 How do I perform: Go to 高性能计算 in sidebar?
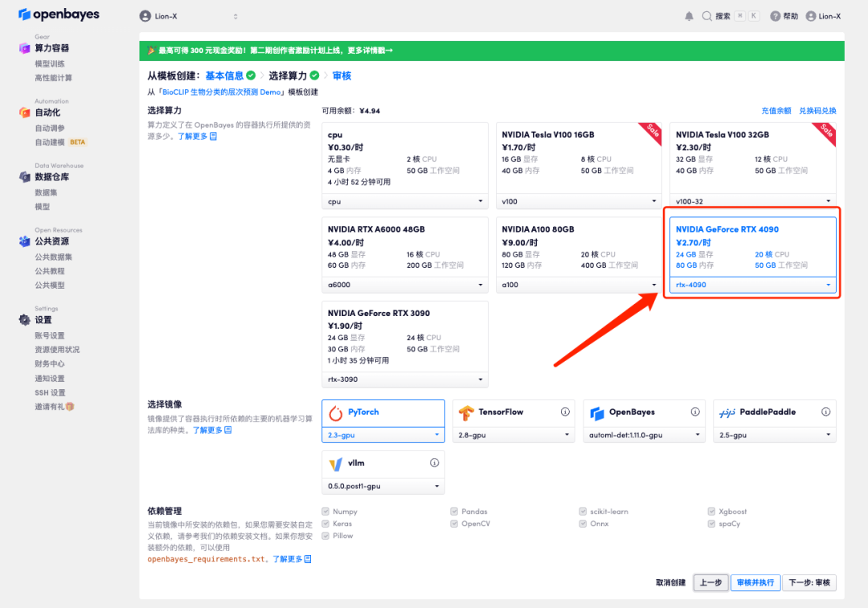click(x=53, y=77)
